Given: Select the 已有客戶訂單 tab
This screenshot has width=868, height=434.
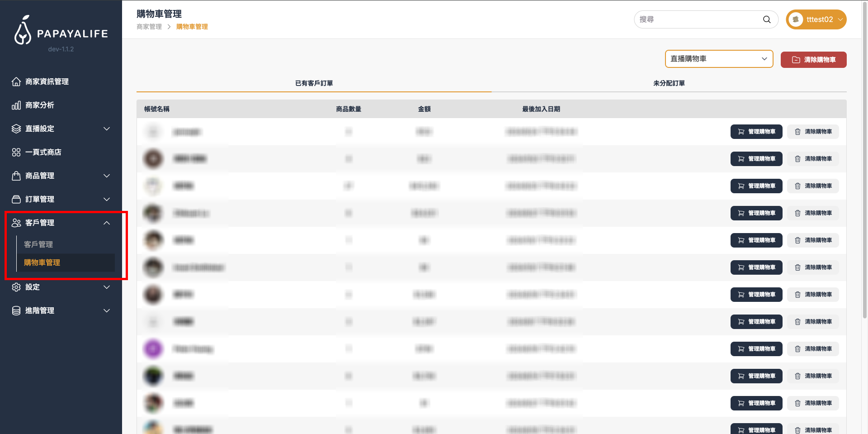Looking at the screenshot, I should [314, 83].
